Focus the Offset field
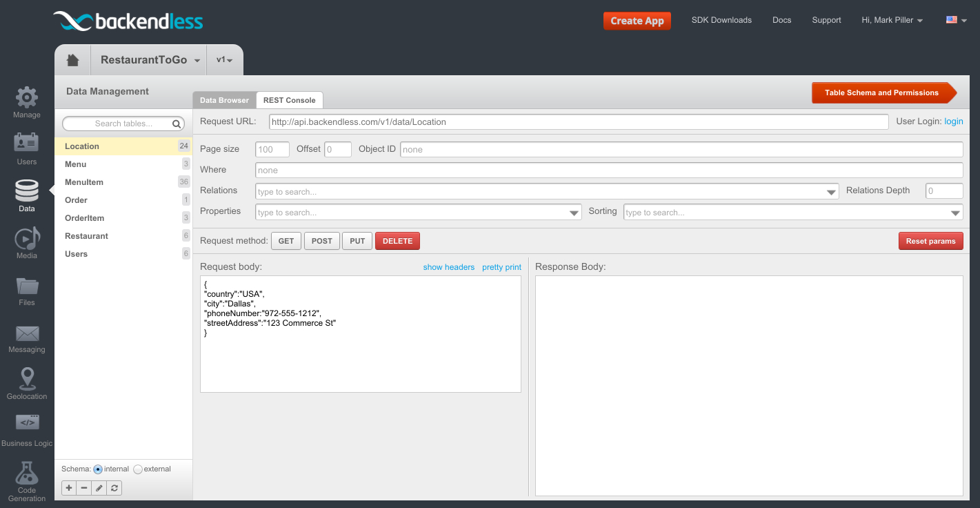 click(338, 149)
